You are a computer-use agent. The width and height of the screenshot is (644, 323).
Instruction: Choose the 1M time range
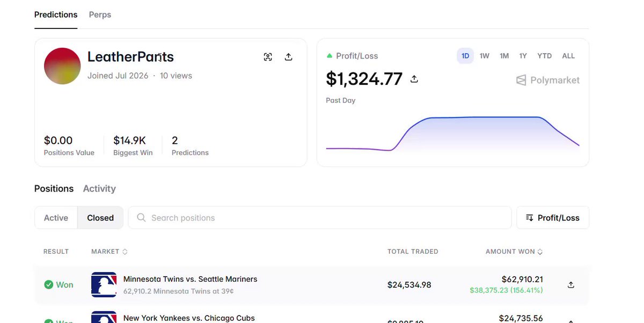[x=504, y=56]
